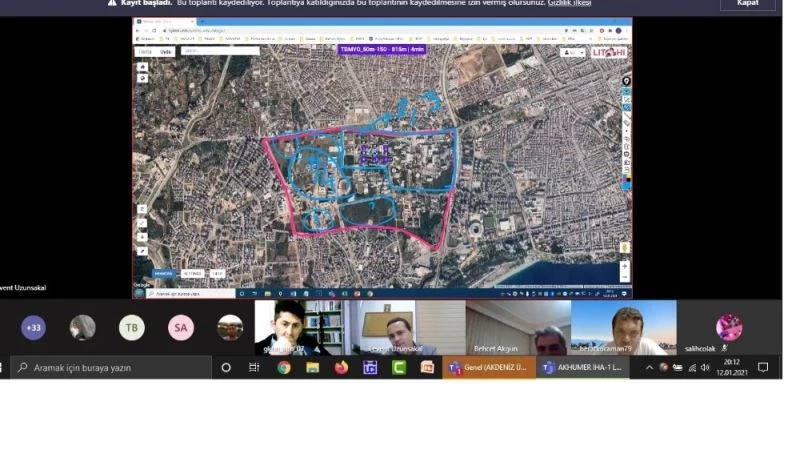Click the Windows search box 'Aramak için buraya yazın'
The width and height of the screenshot is (800, 450).
pyautogui.click(x=110, y=368)
